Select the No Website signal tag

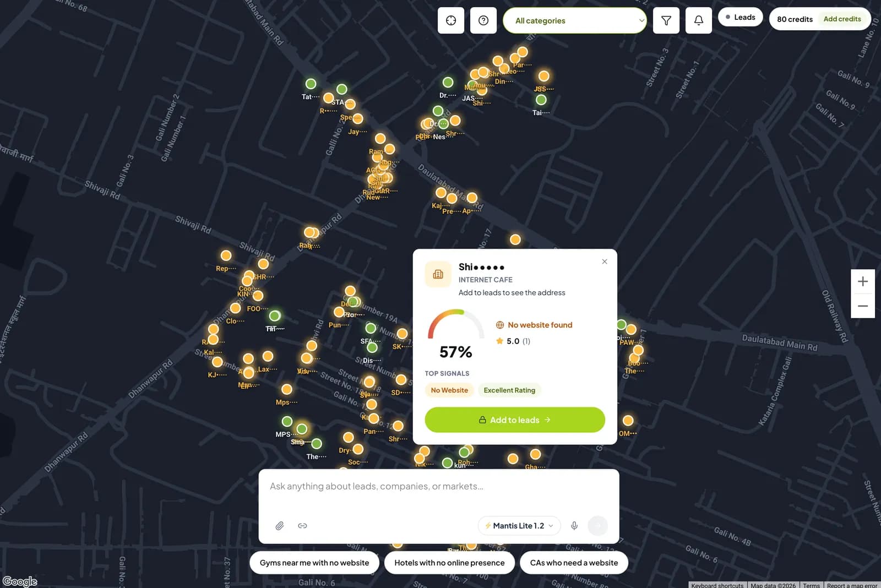pyautogui.click(x=449, y=390)
